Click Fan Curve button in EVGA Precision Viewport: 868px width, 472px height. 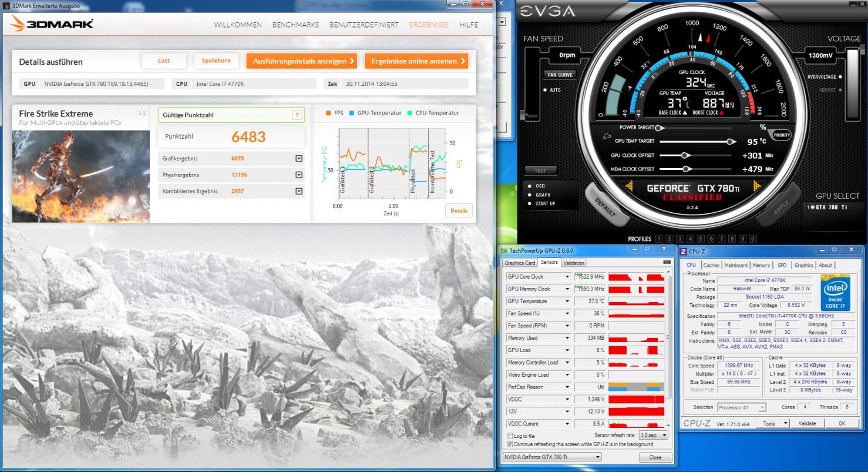tap(560, 75)
